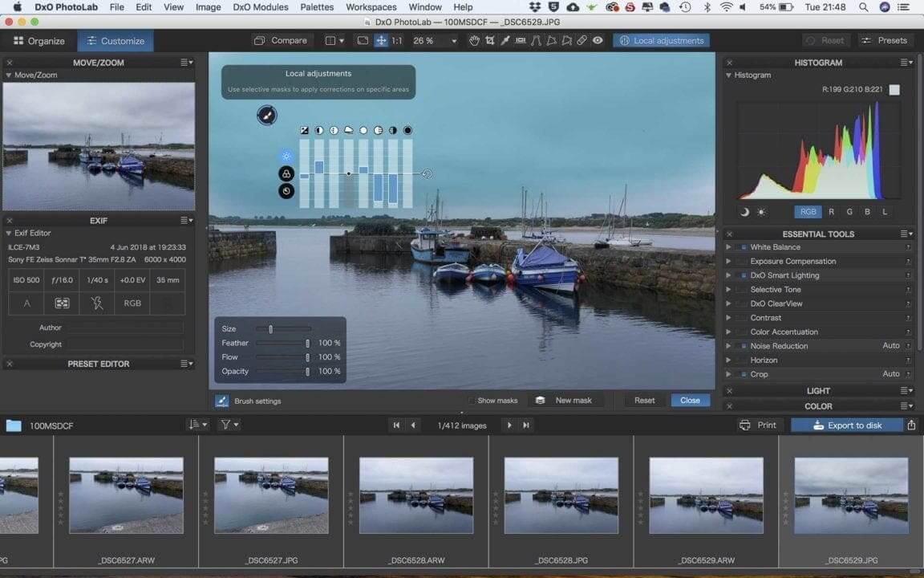The height and width of the screenshot is (578, 924).
Task: Collapse the Histogram section triangle
Action: point(728,75)
